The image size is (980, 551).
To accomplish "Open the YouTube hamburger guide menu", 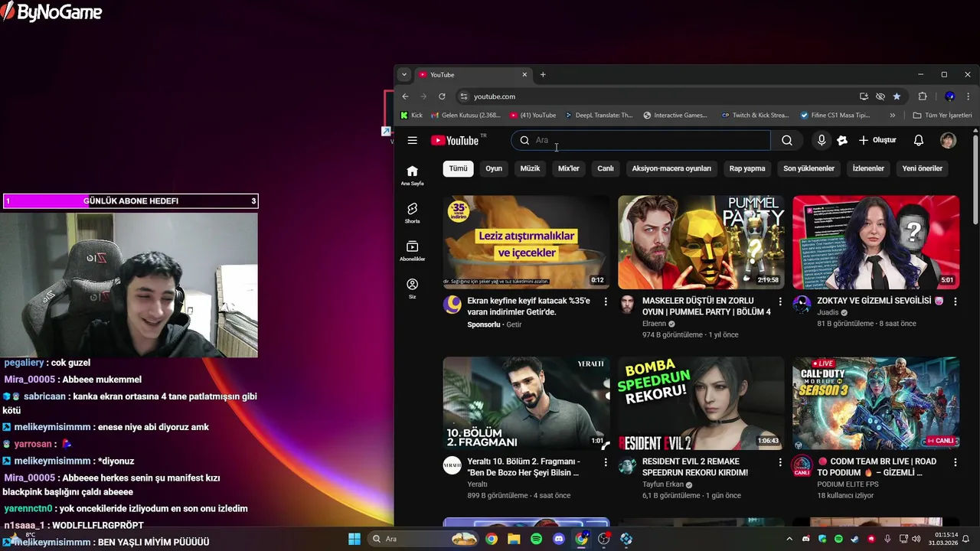I will (412, 140).
